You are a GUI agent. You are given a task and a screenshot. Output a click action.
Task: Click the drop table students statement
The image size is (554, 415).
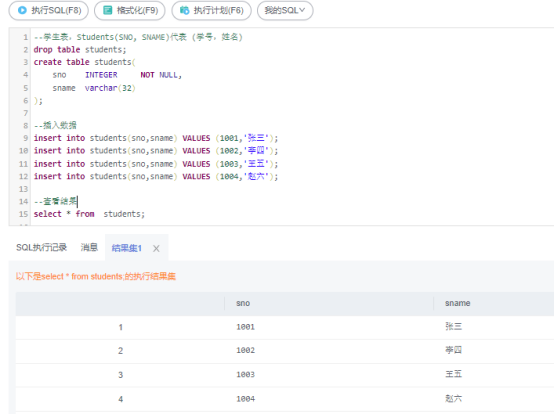80,49
